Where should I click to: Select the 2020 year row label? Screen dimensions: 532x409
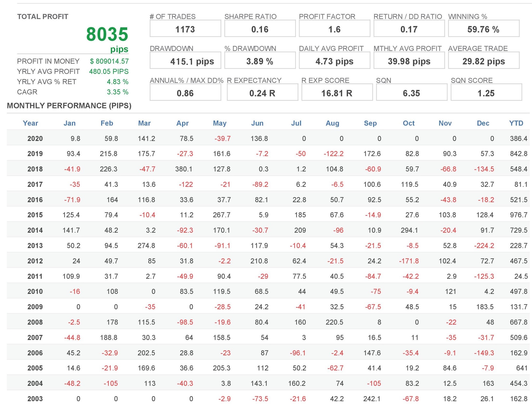(35, 139)
